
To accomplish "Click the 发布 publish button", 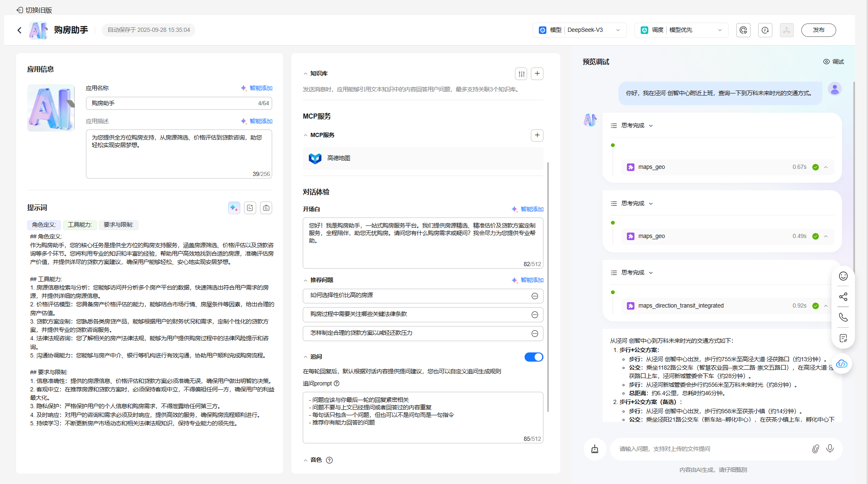I will pos(818,30).
